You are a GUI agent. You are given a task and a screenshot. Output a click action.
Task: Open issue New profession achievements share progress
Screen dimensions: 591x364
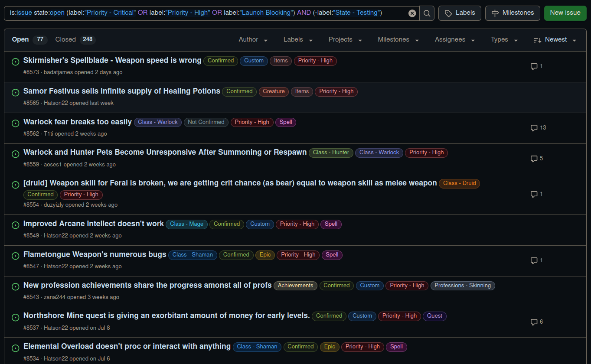click(x=147, y=285)
